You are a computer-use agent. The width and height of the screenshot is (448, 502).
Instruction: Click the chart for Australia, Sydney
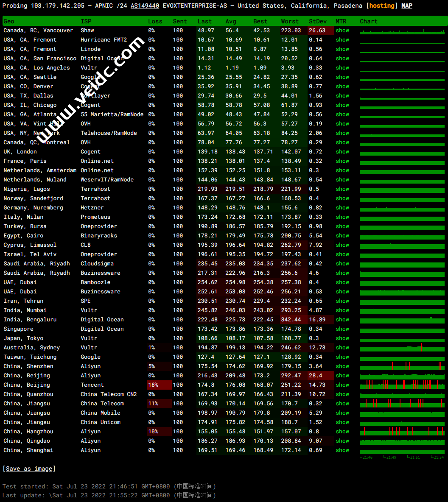[x=402, y=347]
